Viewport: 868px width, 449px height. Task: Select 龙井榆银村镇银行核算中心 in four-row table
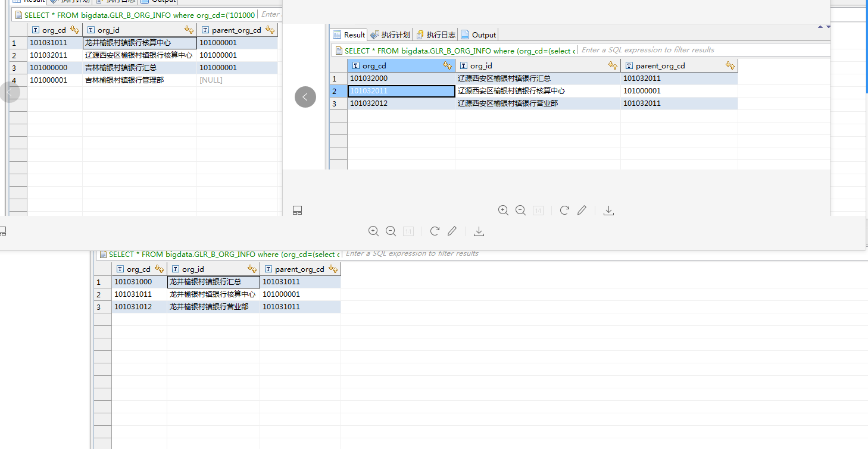click(139, 42)
